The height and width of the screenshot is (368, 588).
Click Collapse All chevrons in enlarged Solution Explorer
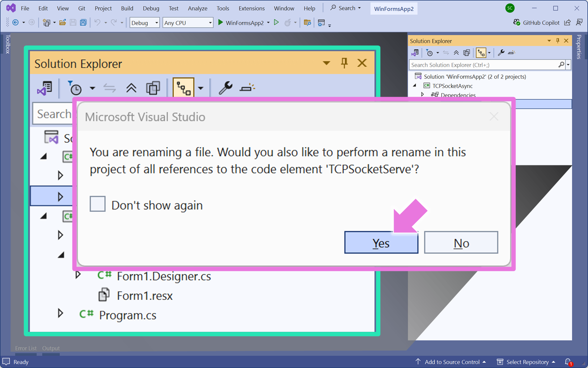131,88
